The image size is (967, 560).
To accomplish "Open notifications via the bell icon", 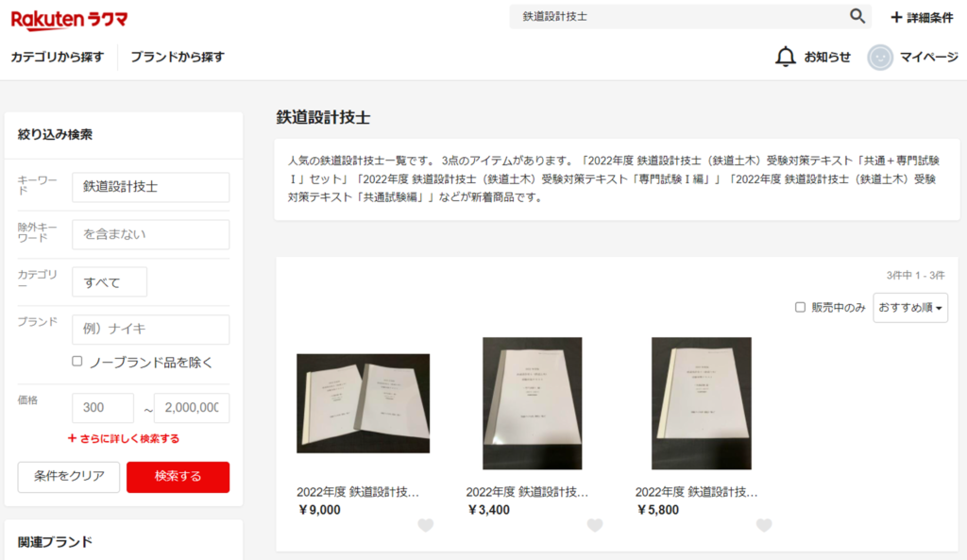I will point(785,57).
